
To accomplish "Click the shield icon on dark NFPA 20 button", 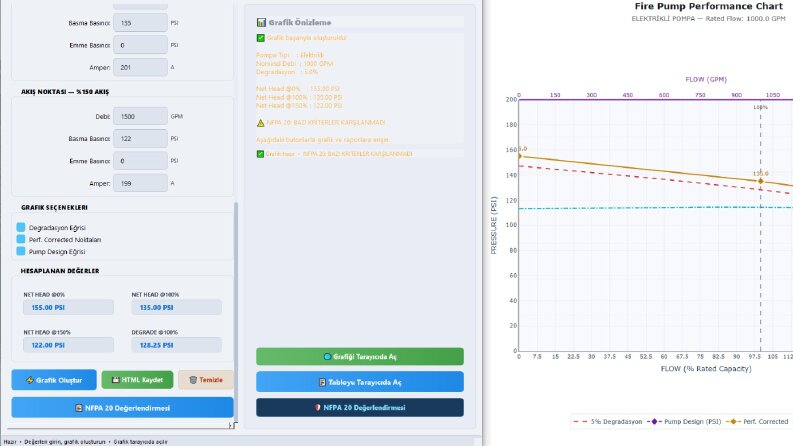I will pyautogui.click(x=318, y=408).
